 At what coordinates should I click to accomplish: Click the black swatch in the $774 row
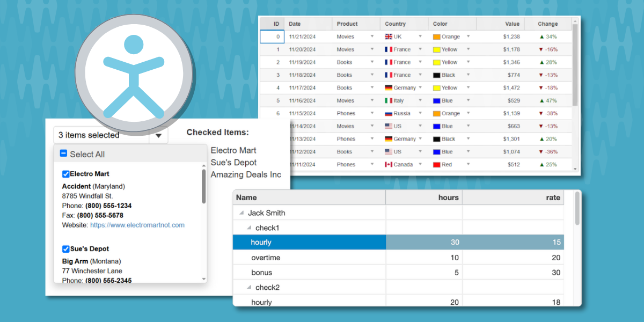point(437,75)
